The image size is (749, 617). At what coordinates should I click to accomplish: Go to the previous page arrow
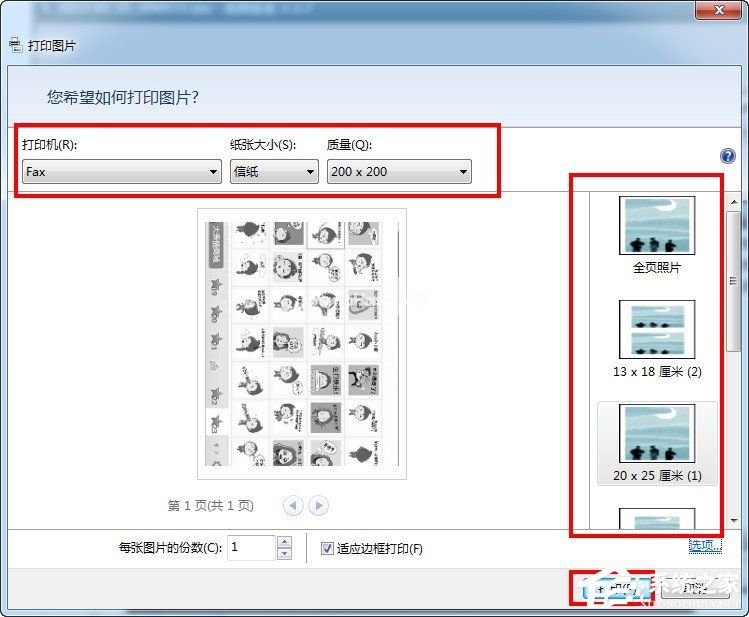(293, 505)
